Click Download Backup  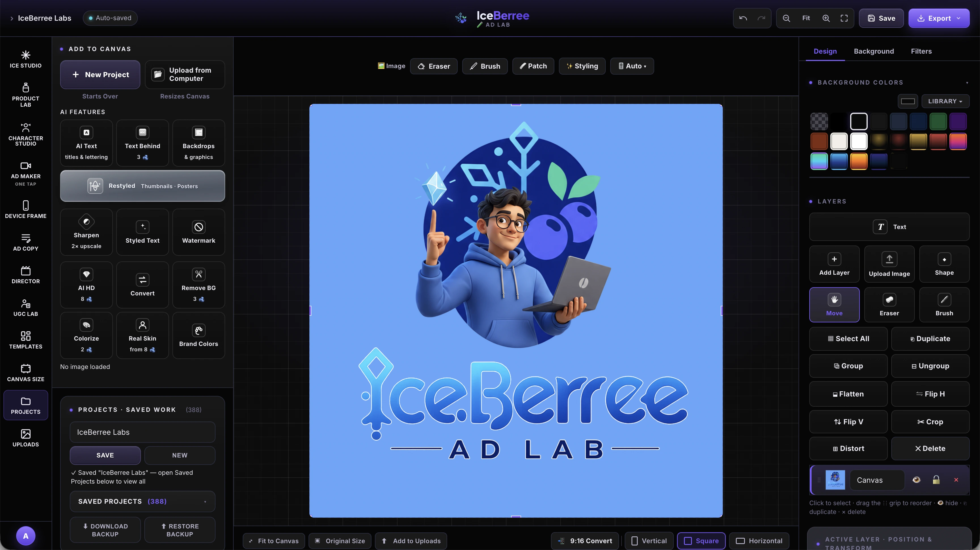pos(105,530)
